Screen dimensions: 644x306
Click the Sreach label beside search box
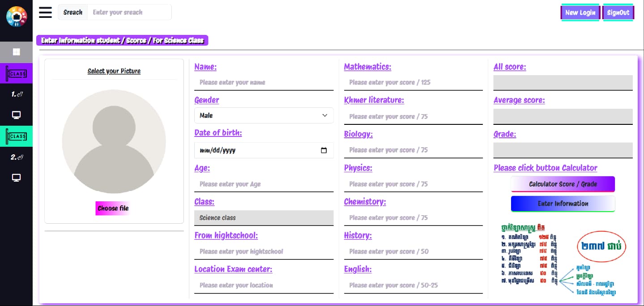pos(73,12)
